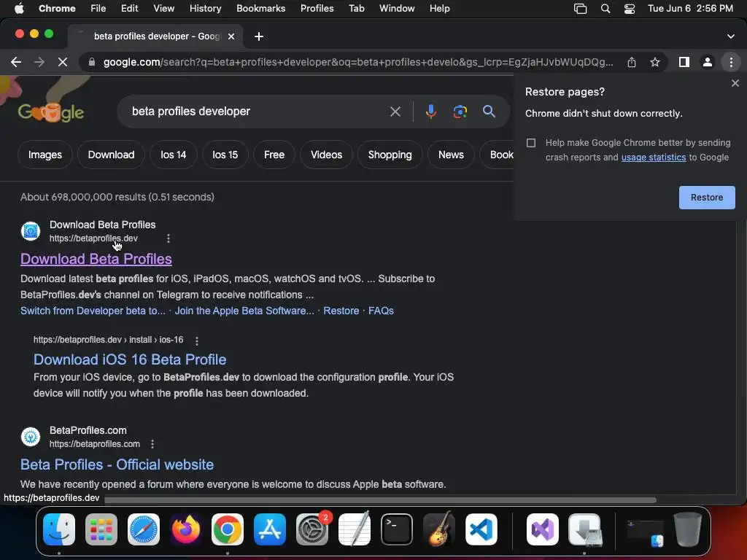Screen dimensions: 747x560
Task: Click the betaprofiles.dev site favicon
Action: click(31, 231)
